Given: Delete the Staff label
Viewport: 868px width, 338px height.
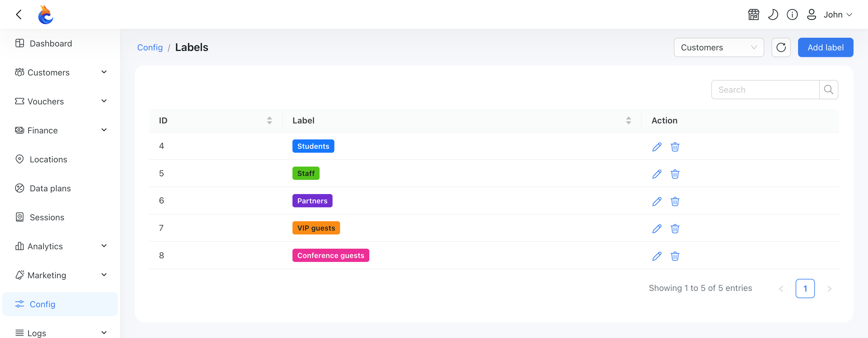Looking at the screenshot, I should click(674, 174).
